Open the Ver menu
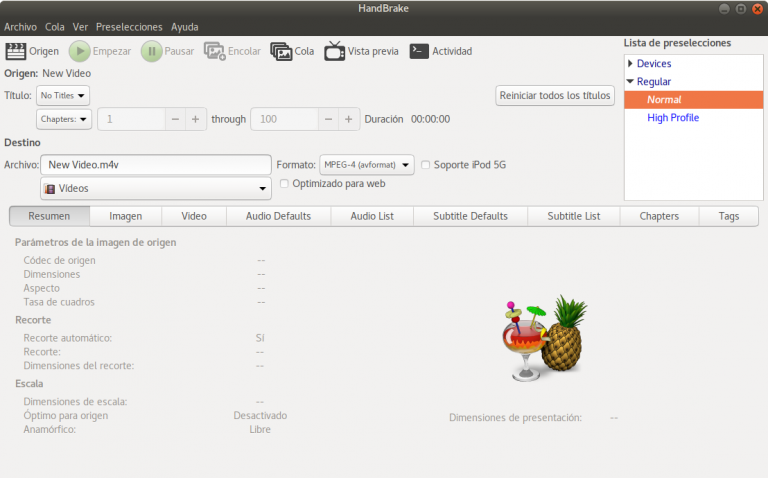Viewport: 768px width, 478px height. 80,27
